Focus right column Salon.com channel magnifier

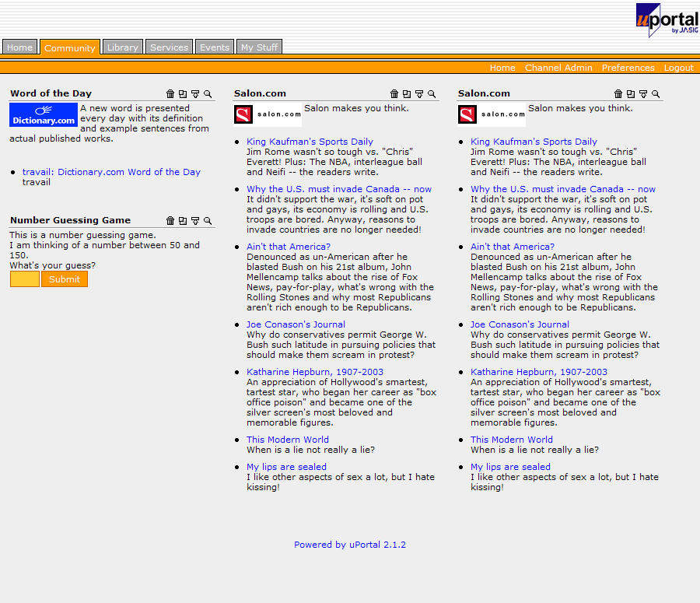coord(656,94)
